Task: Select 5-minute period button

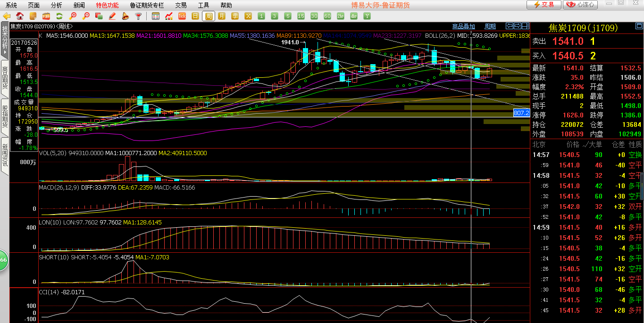Action: [x=288, y=16]
